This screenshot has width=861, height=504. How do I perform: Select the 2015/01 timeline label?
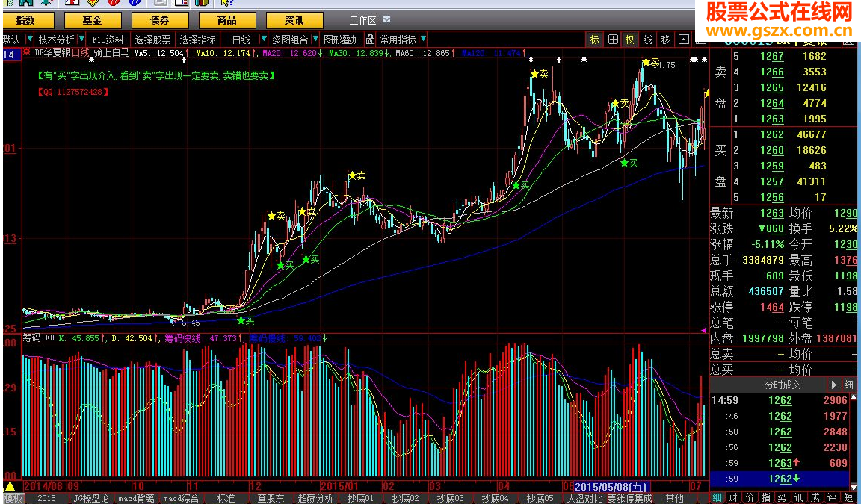339,486
